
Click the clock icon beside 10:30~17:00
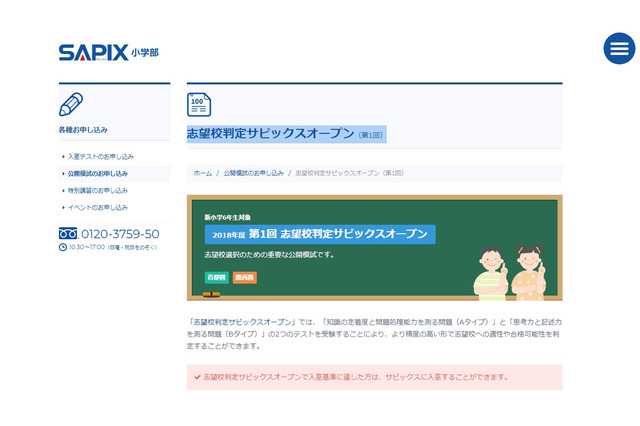62,247
